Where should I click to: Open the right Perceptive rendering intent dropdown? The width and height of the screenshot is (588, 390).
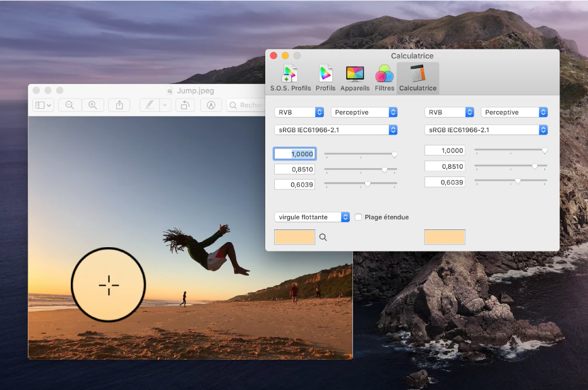[514, 113]
